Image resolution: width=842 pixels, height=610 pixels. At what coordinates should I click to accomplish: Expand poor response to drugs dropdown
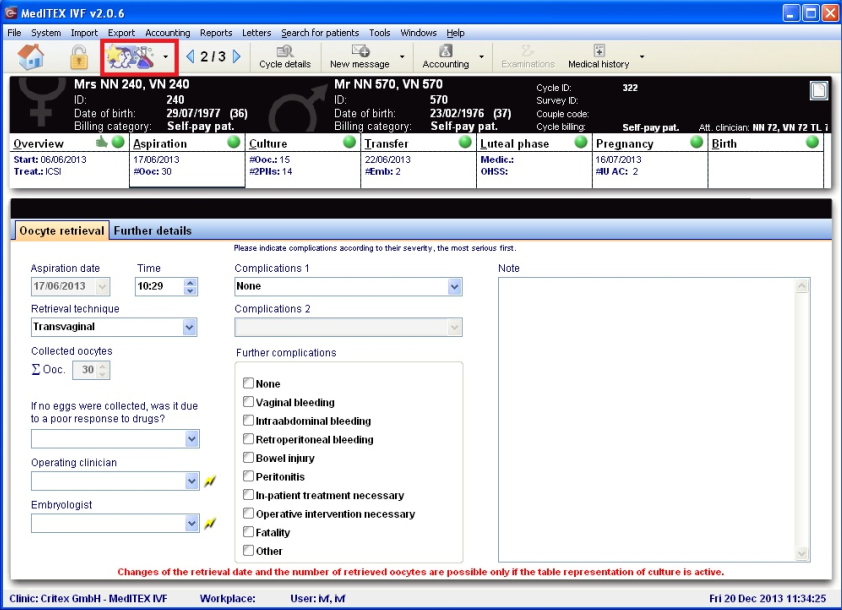click(192, 439)
